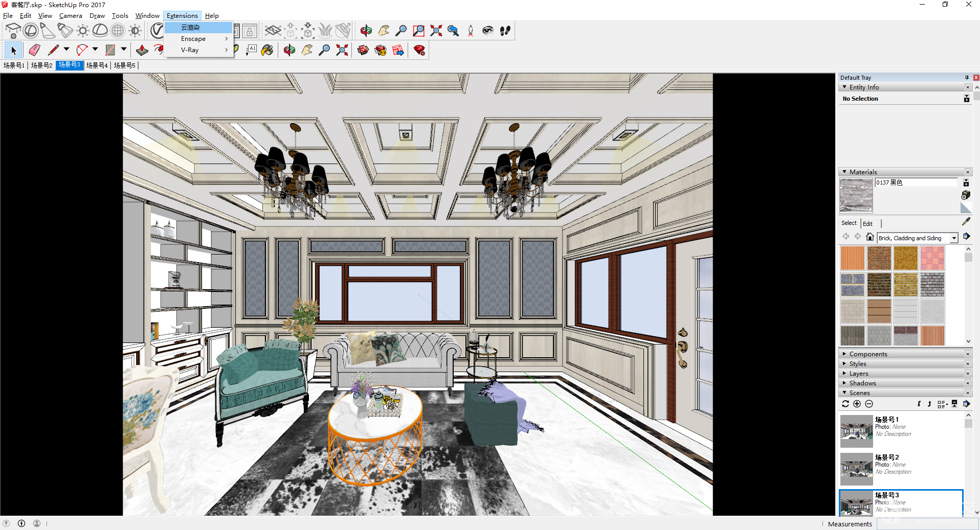The height and width of the screenshot is (530, 980).
Task: Switch to the materials Edit tab
Action: pyautogui.click(x=867, y=223)
